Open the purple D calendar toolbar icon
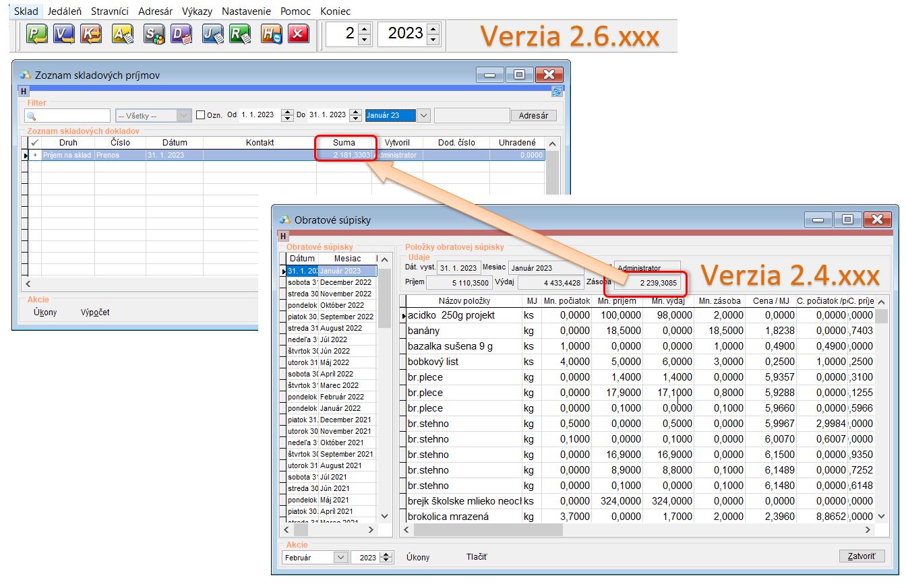The image size is (906, 588). click(181, 34)
